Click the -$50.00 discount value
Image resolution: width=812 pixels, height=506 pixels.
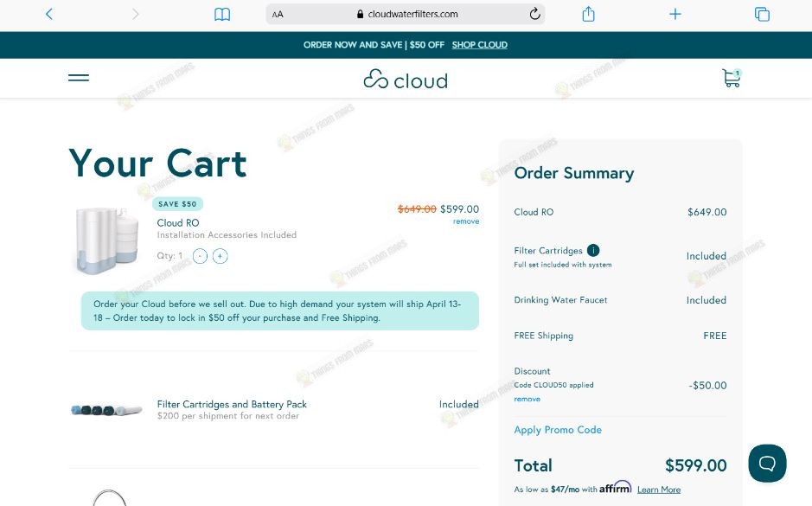[x=707, y=385]
